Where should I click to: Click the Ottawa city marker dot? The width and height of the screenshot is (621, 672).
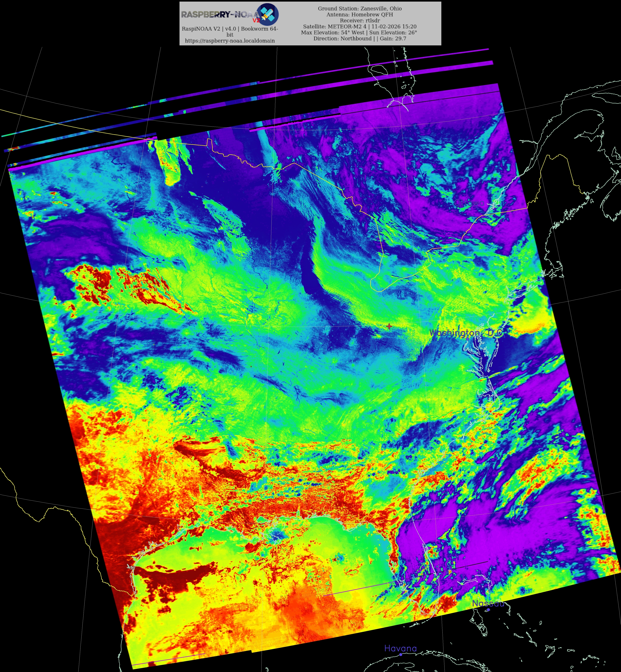469,209
